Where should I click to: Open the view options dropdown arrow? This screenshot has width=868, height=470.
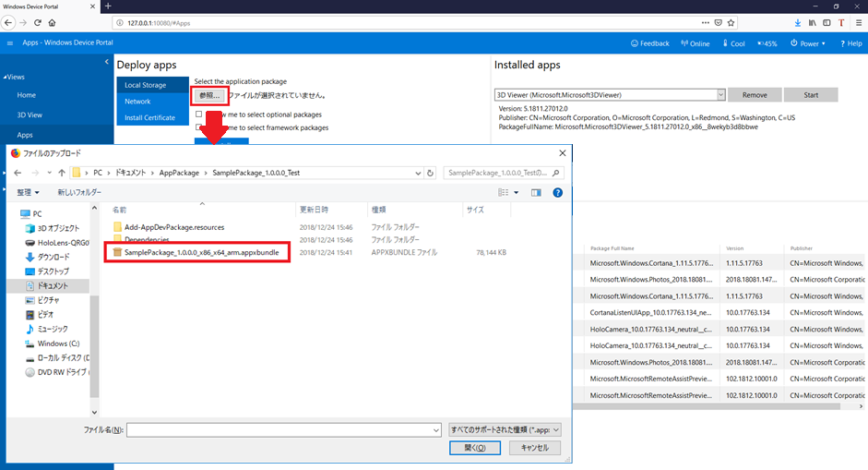[x=516, y=193]
